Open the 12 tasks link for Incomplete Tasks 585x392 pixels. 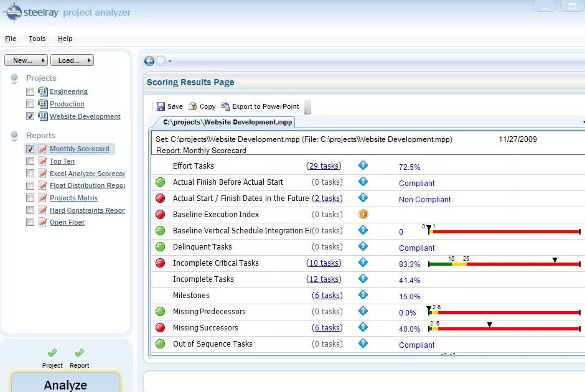click(324, 279)
